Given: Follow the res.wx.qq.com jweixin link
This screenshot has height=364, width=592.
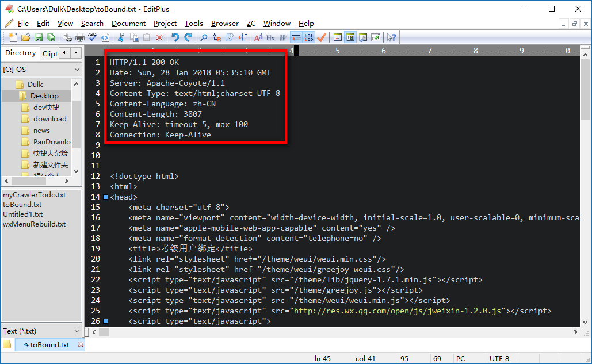Looking at the screenshot, I should 397,311.
